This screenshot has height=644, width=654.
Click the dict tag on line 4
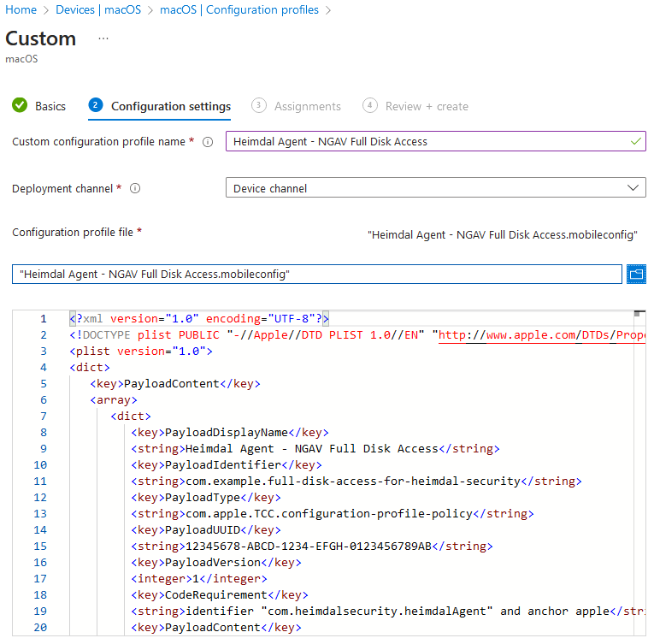coord(90,368)
